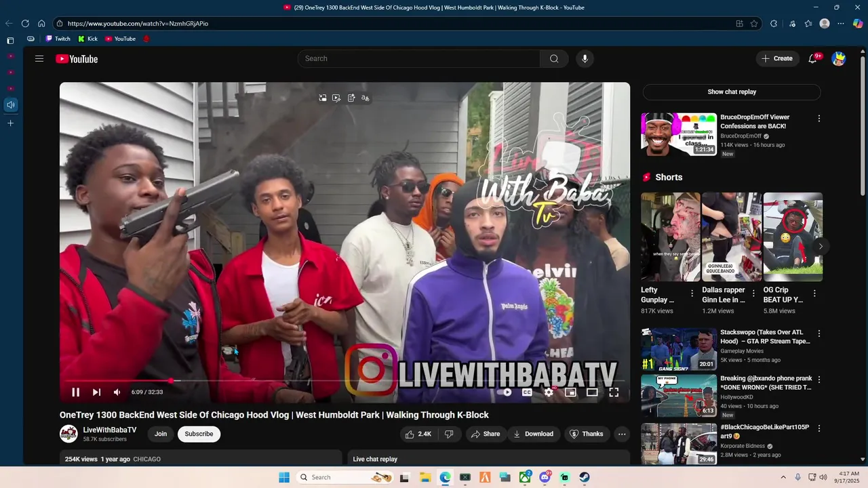This screenshot has width=868, height=488.
Task: Open more actions ellipsis under video
Action: tap(622, 434)
